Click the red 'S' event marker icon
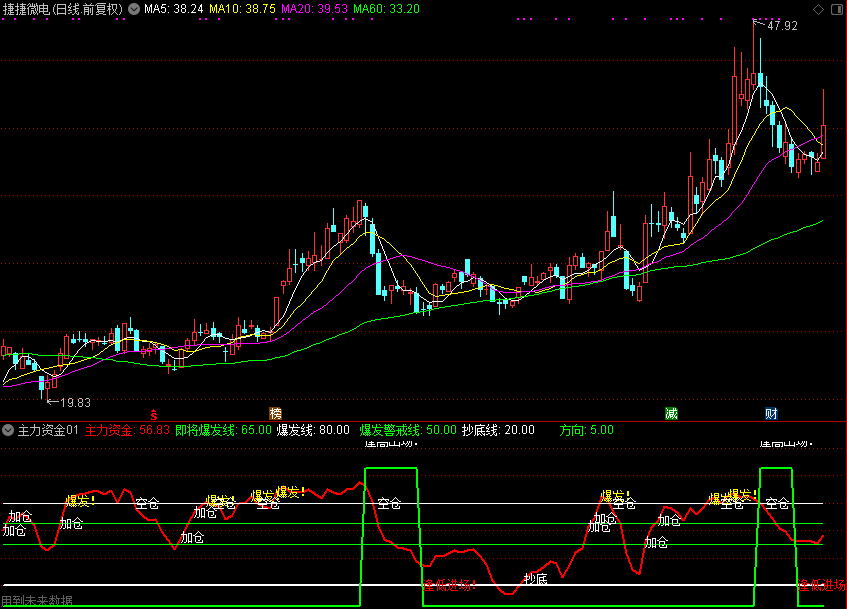 click(x=154, y=413)
